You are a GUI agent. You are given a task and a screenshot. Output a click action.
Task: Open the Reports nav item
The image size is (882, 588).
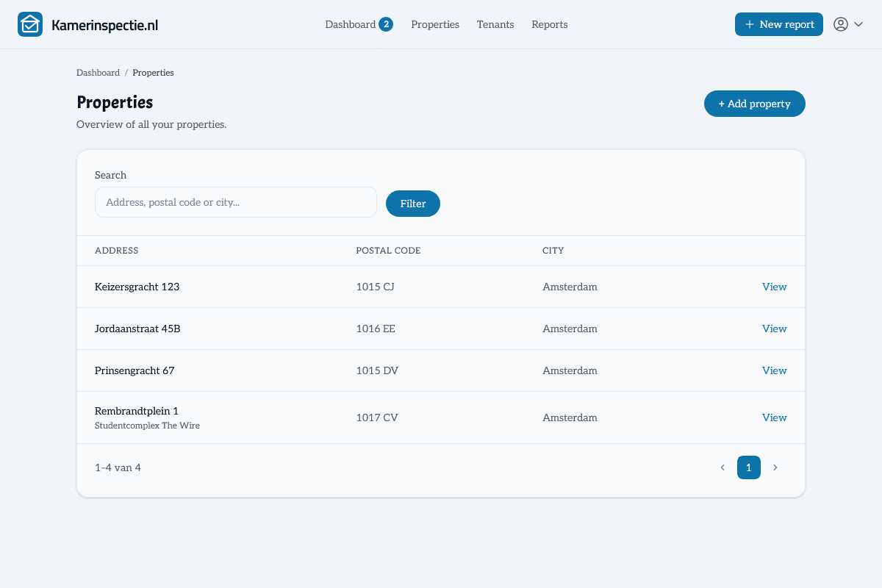(x=550, y=24)
